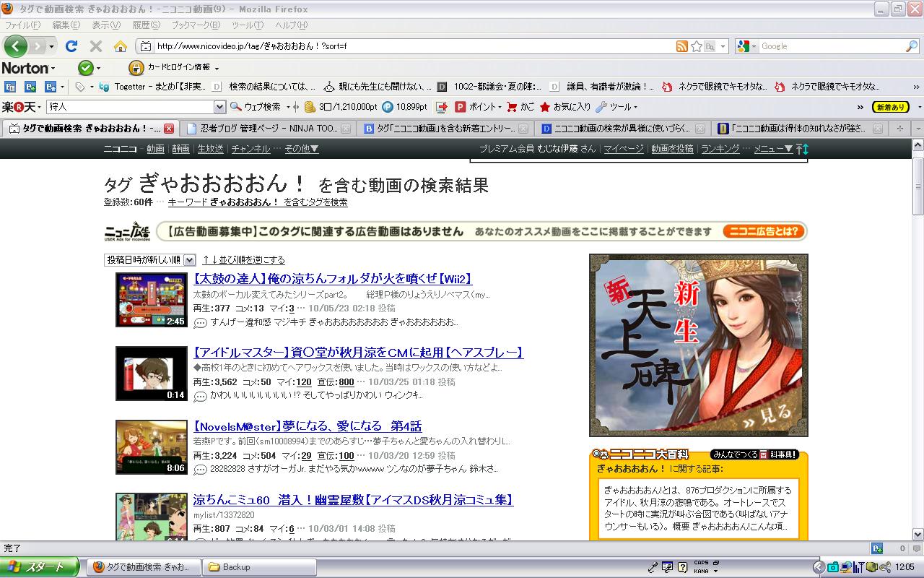This screenshot has width=924, height=578.
Task: Click the Rakuten shopping cart icon
Action: 512,107
